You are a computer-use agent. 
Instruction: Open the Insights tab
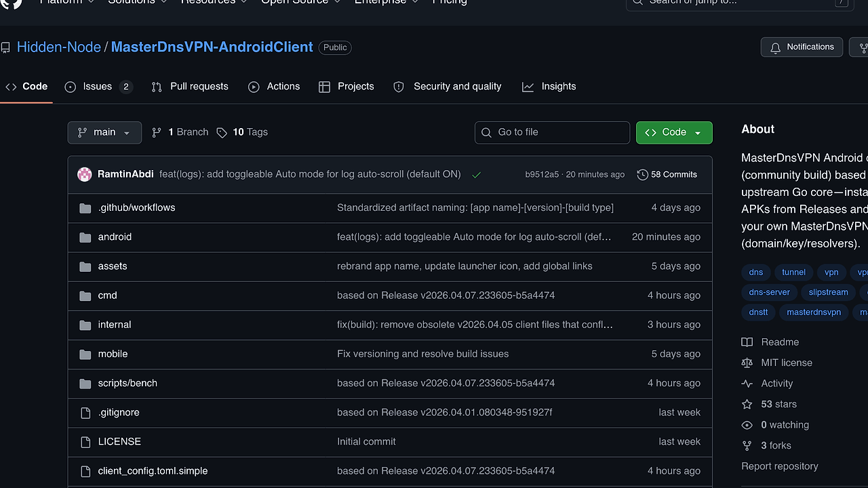[x=549, y=87]
